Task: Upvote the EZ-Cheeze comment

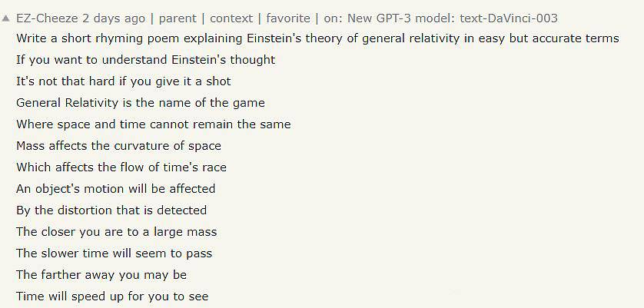Action: click(x=6, y=18)
